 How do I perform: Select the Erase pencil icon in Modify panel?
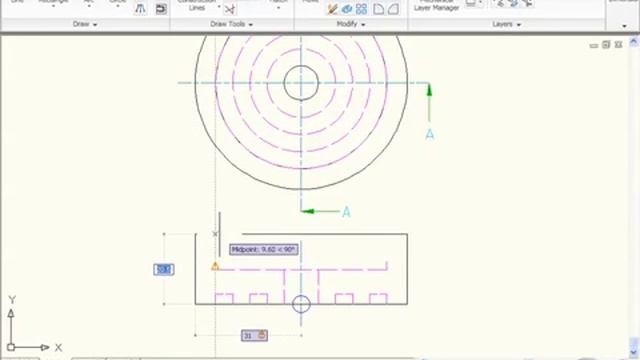[x=332, y=9]
